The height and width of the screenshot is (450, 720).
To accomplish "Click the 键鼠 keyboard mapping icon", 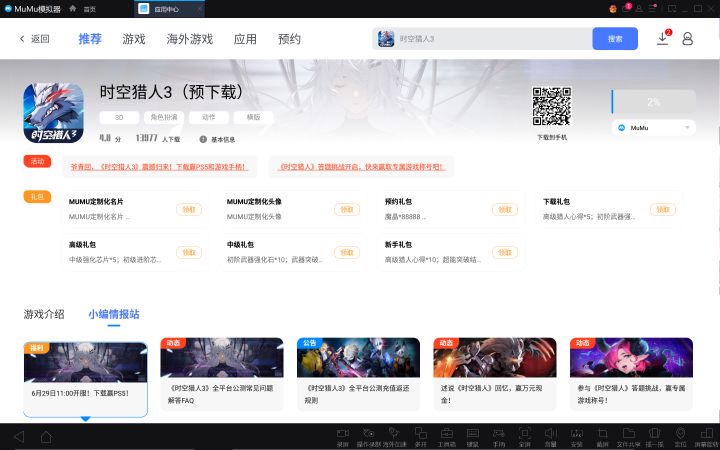I will click(472, 433).
